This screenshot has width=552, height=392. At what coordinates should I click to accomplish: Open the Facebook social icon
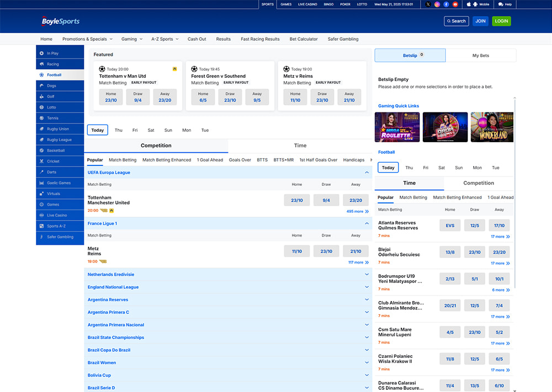tap(446, 4)
